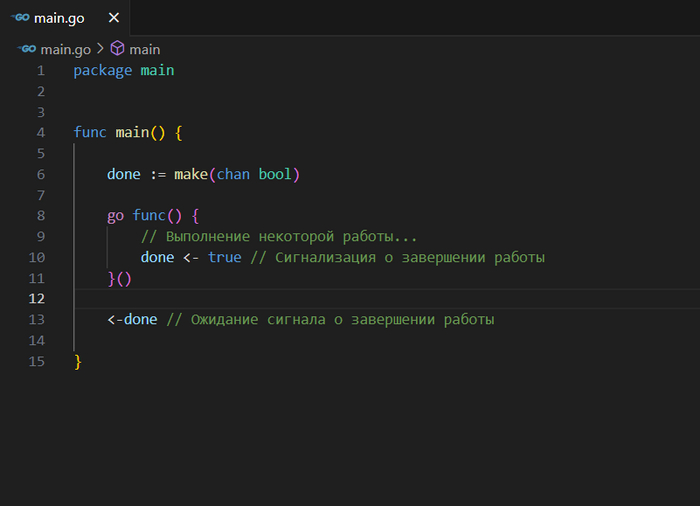Click the <-done receive expression on line 13

click(132, 320)
